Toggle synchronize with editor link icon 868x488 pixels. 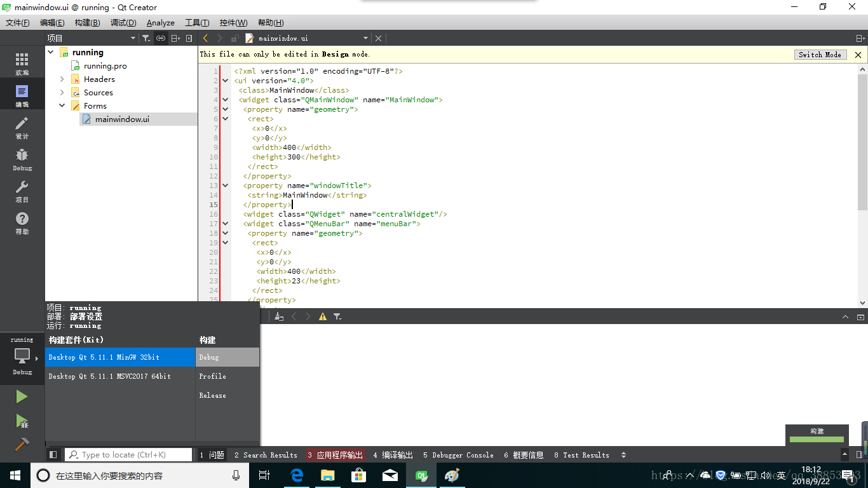click(161, 38)
